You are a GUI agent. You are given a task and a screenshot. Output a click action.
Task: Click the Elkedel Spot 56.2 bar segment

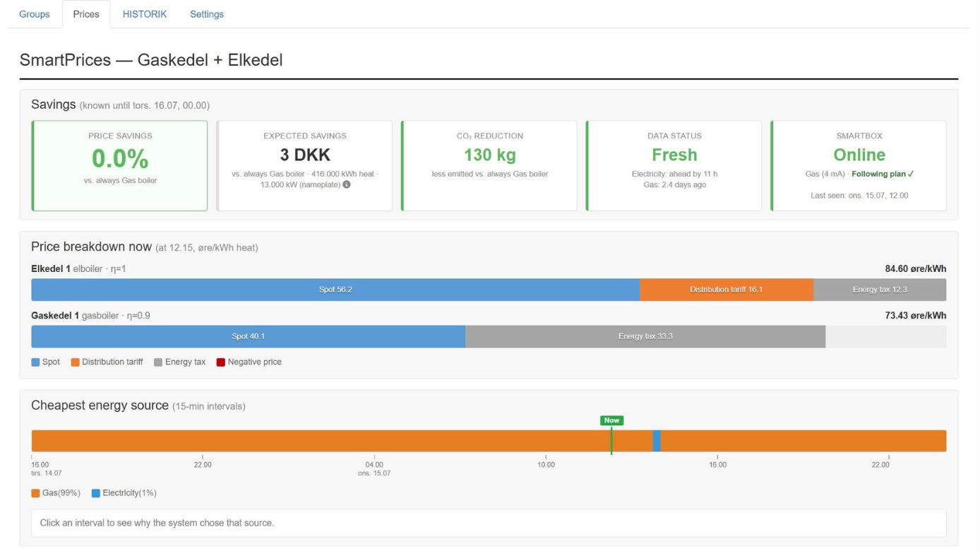pos(335,290)
